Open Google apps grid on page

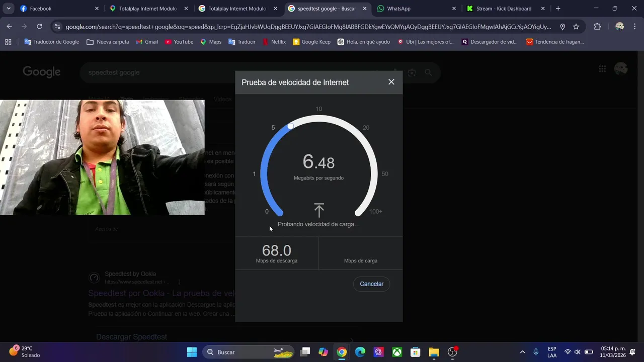pyautogui.click(x=602, y=69)
